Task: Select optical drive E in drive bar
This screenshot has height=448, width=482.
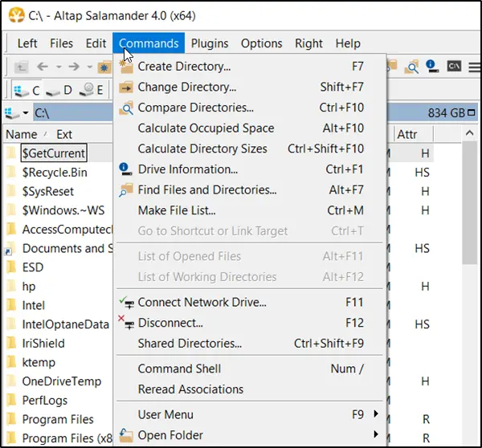Action: (91, 90)
